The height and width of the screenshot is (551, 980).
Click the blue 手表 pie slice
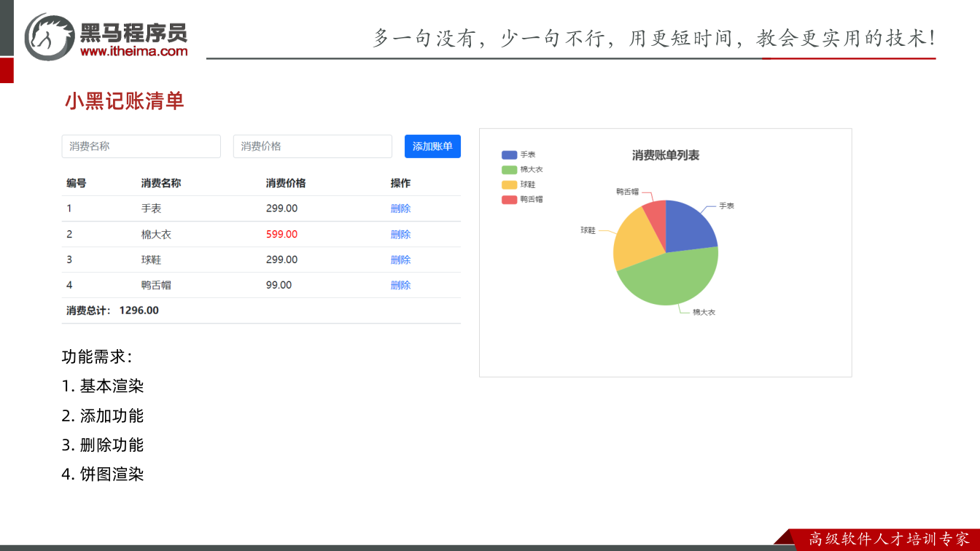[689, 227]
